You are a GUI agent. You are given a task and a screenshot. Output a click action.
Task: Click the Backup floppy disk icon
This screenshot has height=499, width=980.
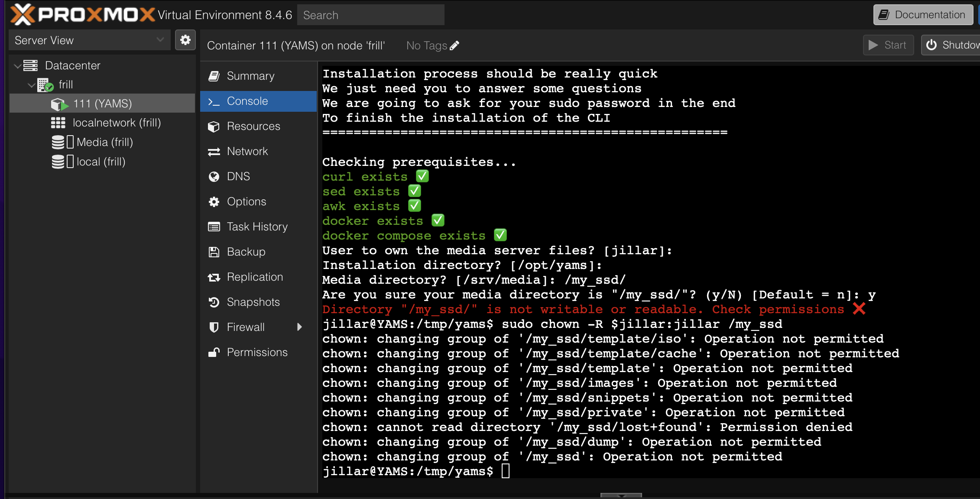point(214,252)
